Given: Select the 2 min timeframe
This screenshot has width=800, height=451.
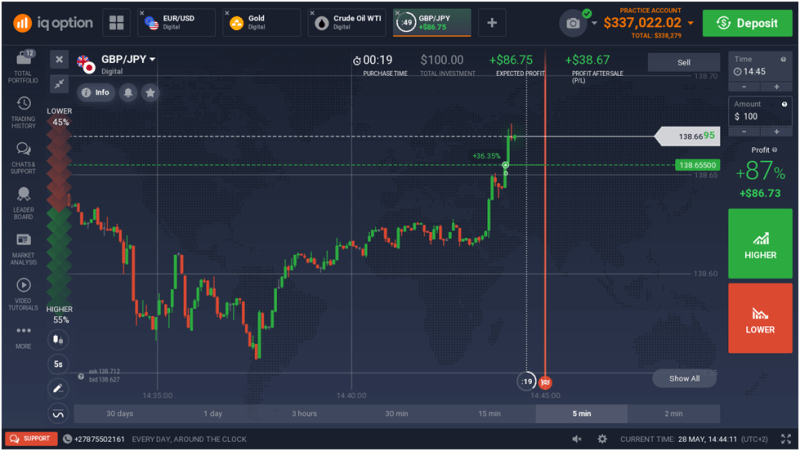Looking at the screenshot, I should pyautogui.click(x=674, y=414).
